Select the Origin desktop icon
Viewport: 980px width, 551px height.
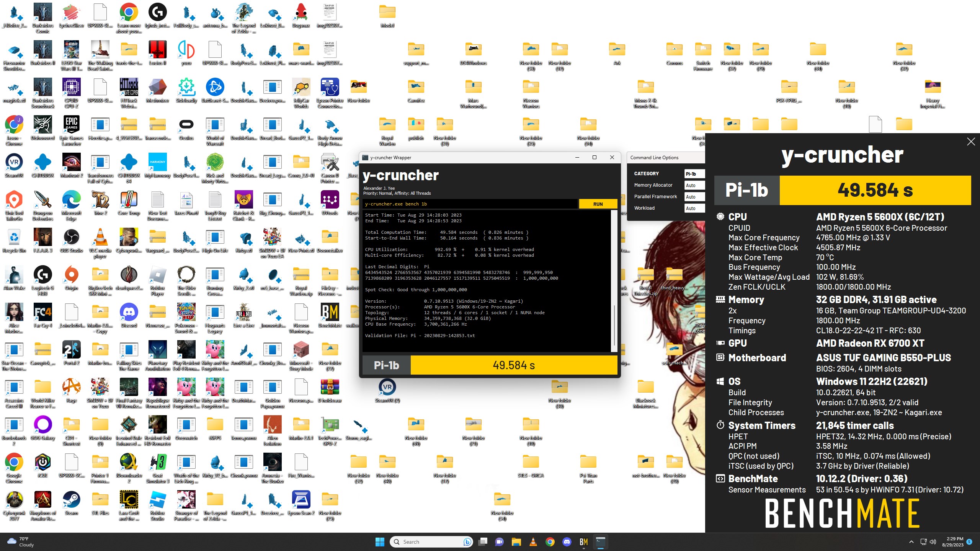[x=72, y=278]
